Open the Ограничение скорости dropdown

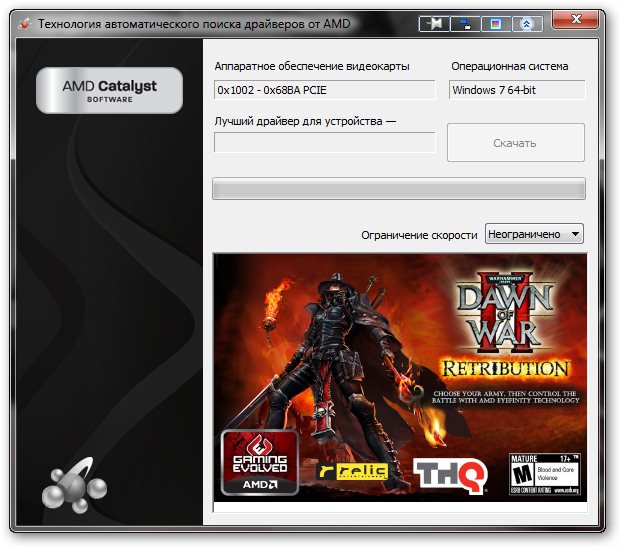pyautogui.click(x=534, y=234)
